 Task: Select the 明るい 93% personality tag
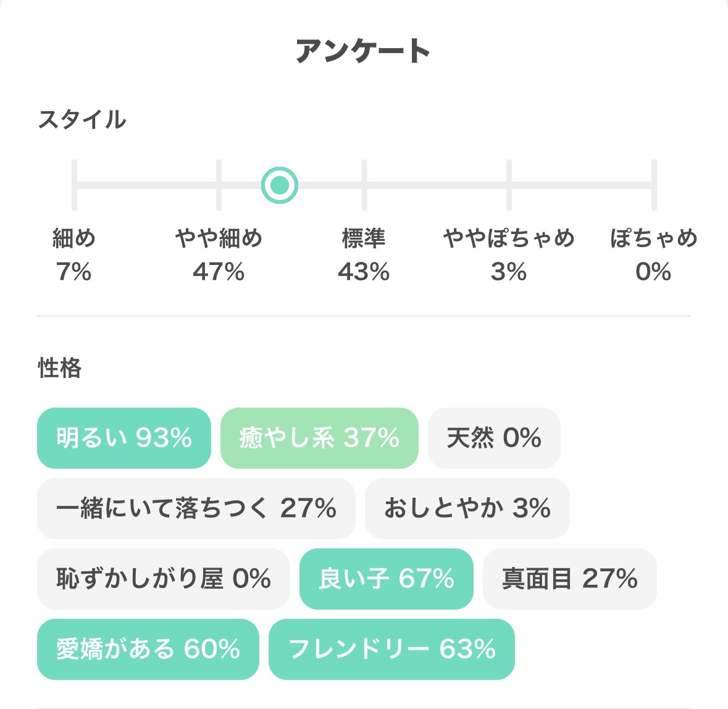tap(124, 438)
